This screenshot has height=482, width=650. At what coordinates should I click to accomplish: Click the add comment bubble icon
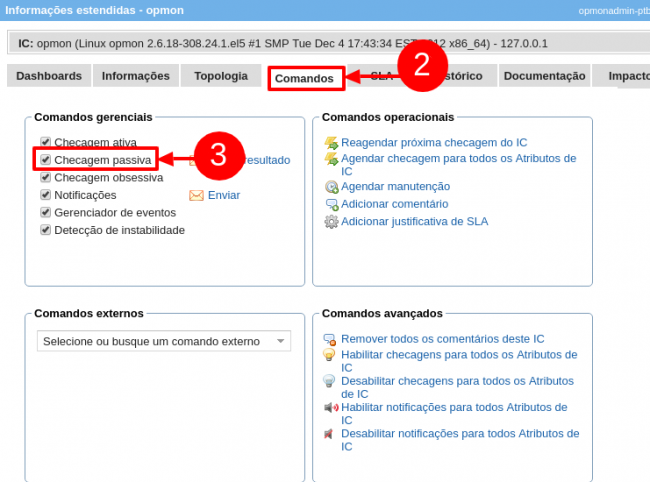[x=331, y=204]
